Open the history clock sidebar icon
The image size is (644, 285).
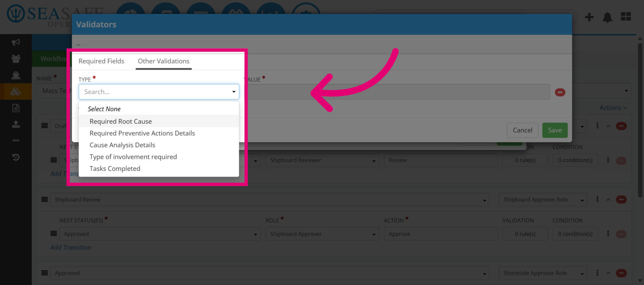(16, 157)
